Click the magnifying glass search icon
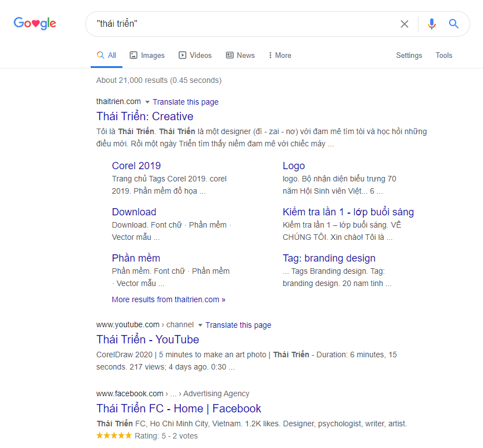The height and width of the screenshot is (448, 483). 454,24
